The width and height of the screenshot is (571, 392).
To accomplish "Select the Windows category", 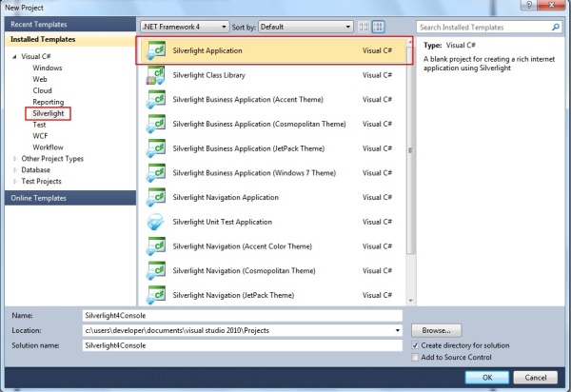I will click(x=48, y=69).
